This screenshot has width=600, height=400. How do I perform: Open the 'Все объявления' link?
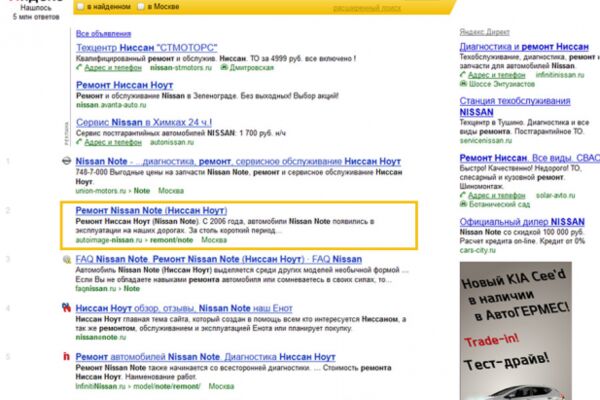[x=103, y=34]
